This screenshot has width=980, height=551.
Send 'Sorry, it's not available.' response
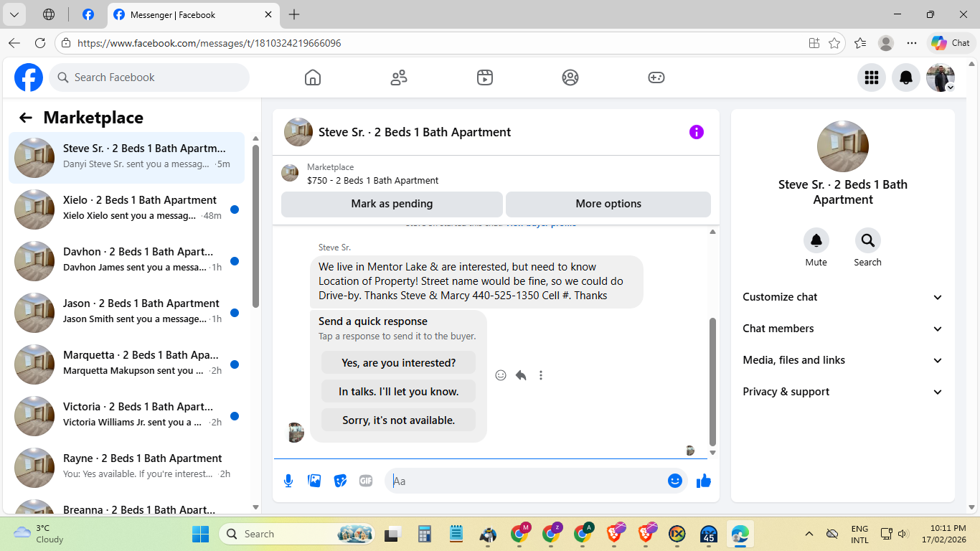pyautogui.click(x=398, y=420)
